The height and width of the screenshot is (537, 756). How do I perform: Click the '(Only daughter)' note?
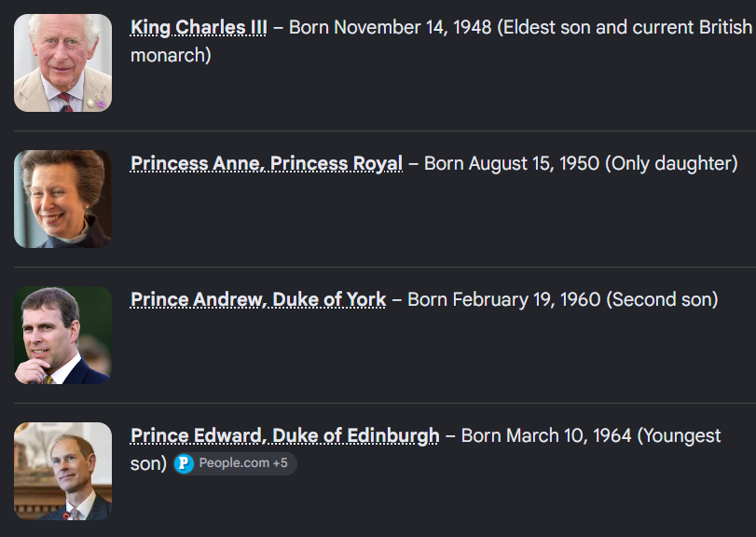[671, 164]
